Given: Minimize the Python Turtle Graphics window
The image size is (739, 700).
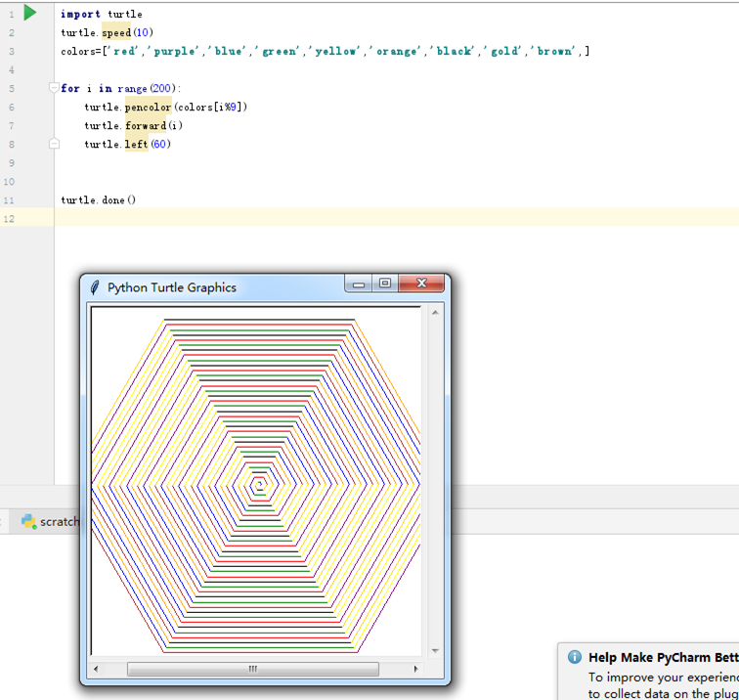Looking at the screenshot, I should point(359,284).
